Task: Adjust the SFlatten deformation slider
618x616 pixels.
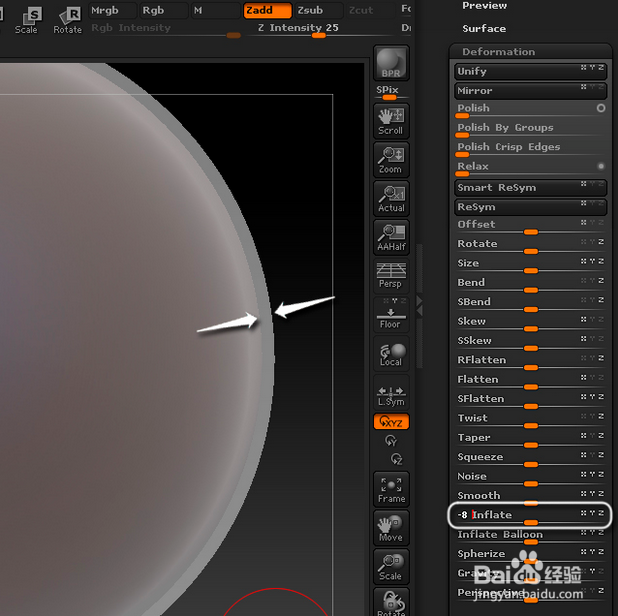Action: coord(531,400)
